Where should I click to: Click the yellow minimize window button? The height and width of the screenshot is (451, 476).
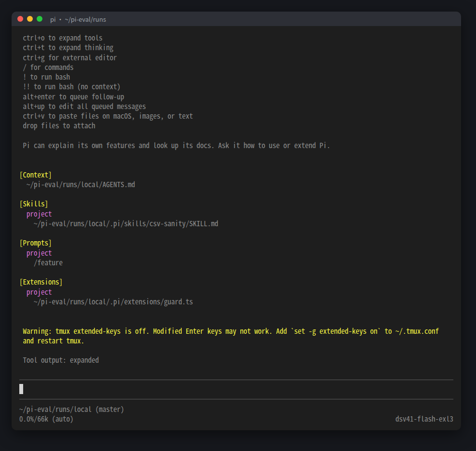point(30,19)
